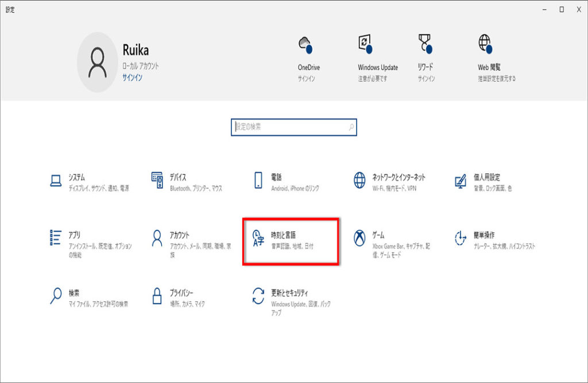Open the 検索 magnifier category icon

click(56, 296)
